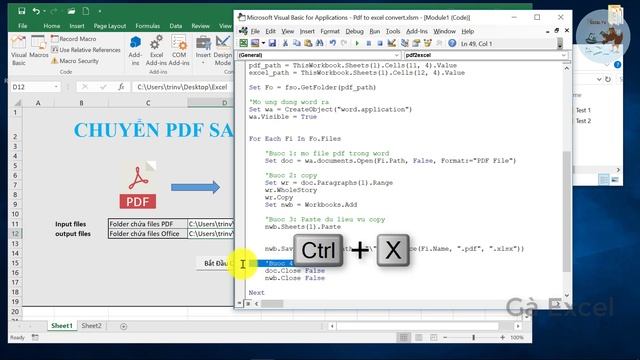This screenshot has width=640, height=360.
Task: Click the Visual Basic ribbon button
Action: point(18,51)
